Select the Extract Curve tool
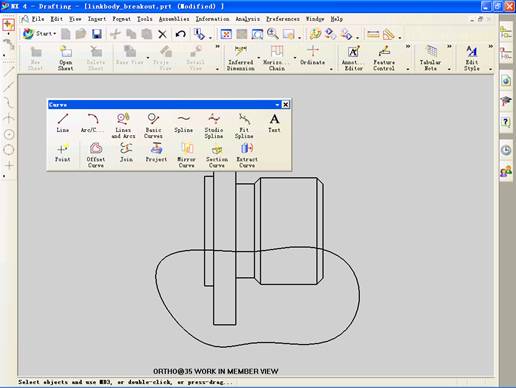 point(247,155)
